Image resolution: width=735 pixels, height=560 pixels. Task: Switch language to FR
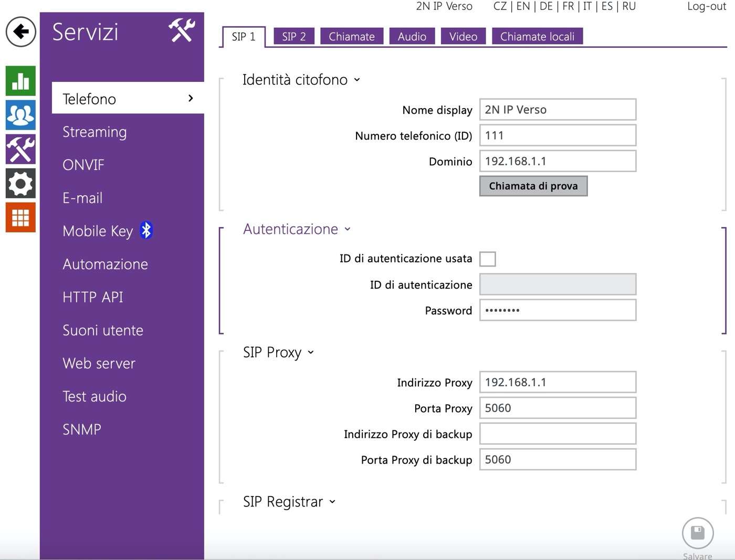pos(568,6)
